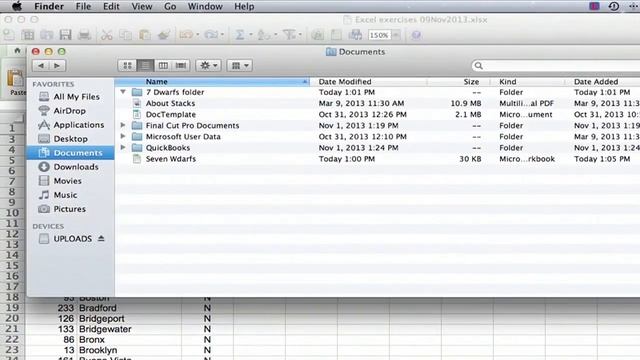This screenshot has width=640, height=360.
Task: Sort by Kind column header
Action: tap(527, 82)
